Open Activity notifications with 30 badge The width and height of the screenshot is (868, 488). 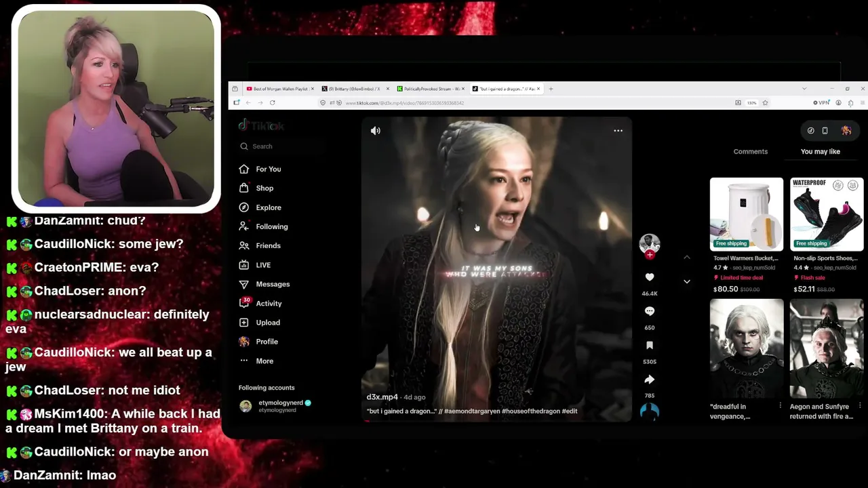260,303
